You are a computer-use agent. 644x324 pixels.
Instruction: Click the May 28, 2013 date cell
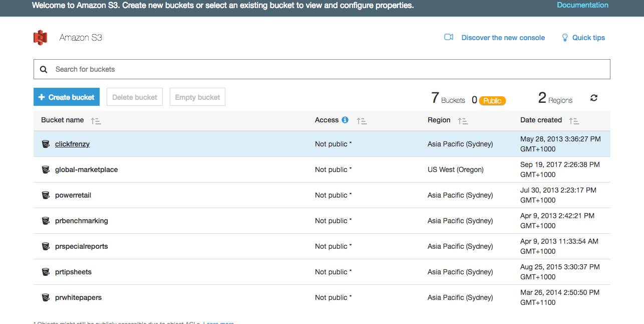(x=560, y=144)
